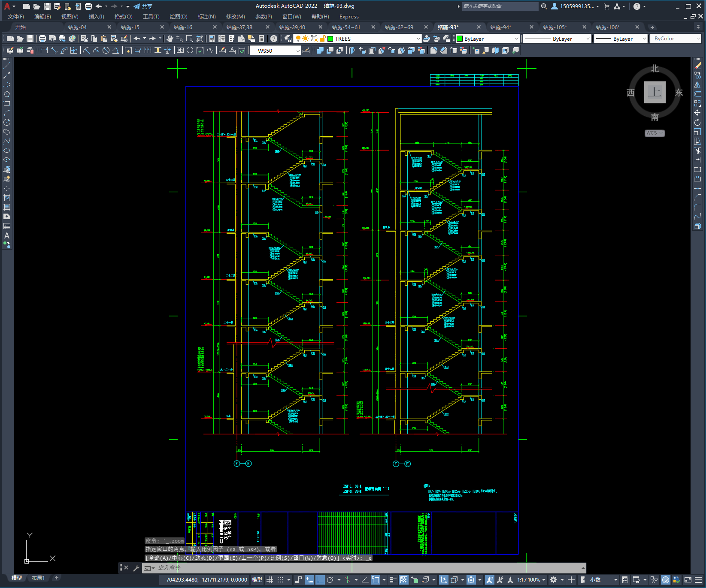Toggle the drawing grid display
The height and width of the screenshot is (588, 706).
click(270, 580)
